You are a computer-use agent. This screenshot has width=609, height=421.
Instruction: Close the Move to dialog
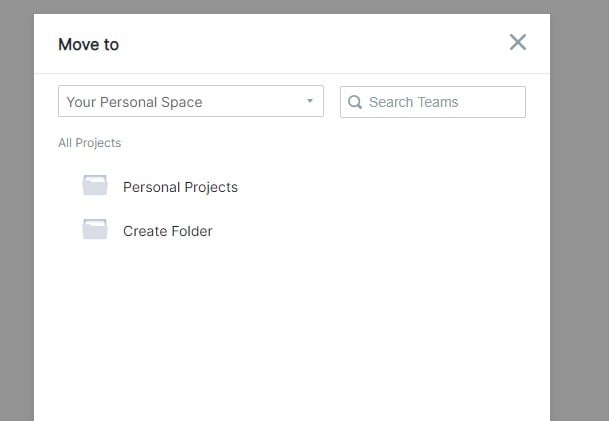(517, 42)
